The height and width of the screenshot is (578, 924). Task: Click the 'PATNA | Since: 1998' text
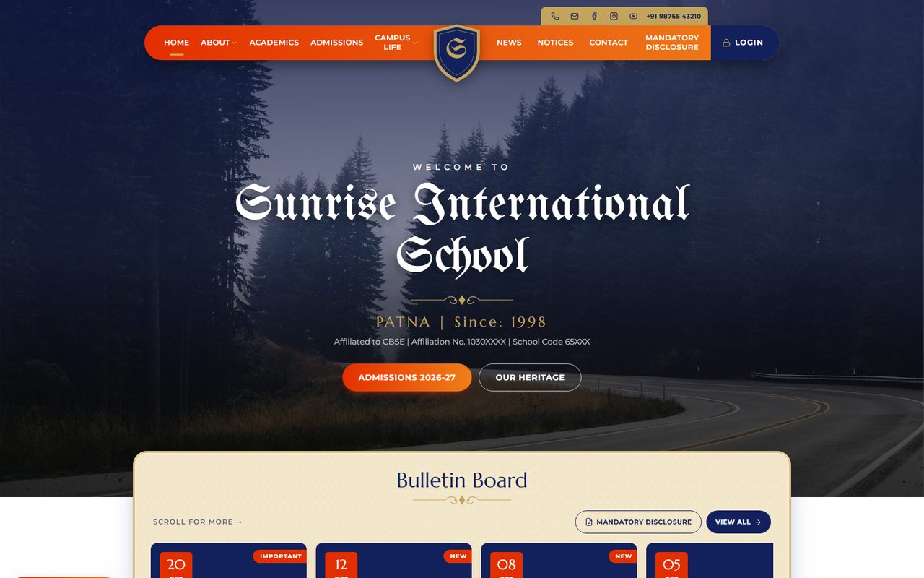tap(461, 322)
